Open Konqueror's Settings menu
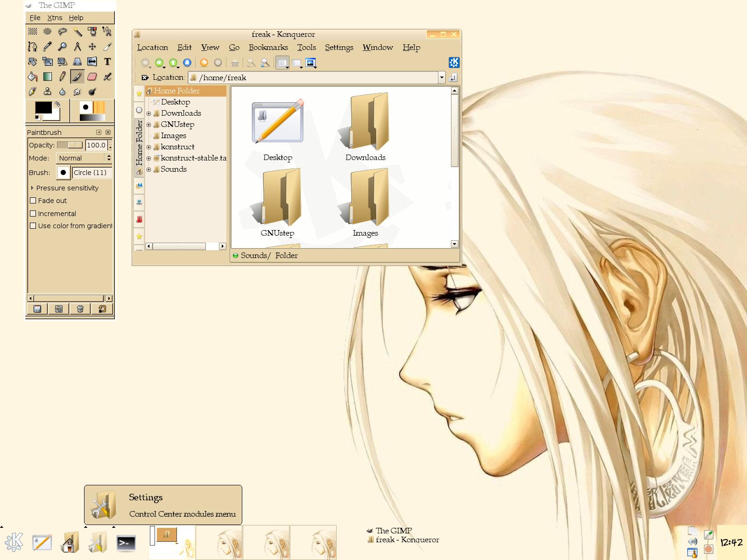Screen dimensions: 747x560 click(339, 47)
